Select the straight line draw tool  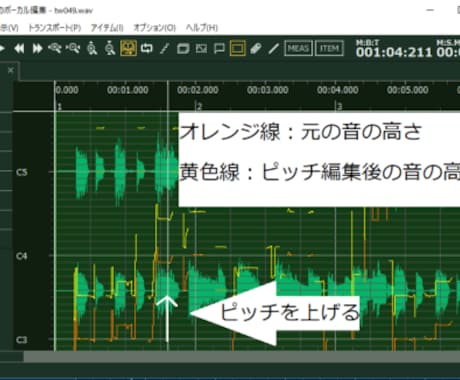(274, 49)
